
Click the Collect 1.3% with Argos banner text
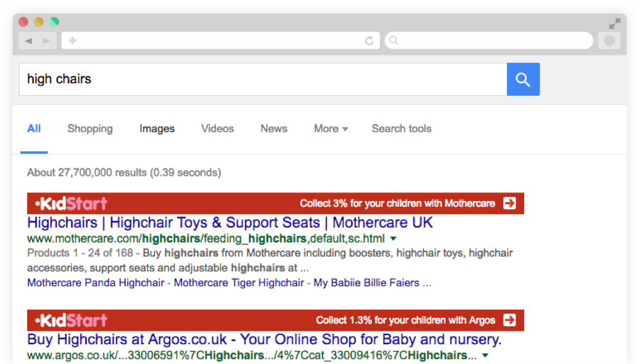point(405,320)
